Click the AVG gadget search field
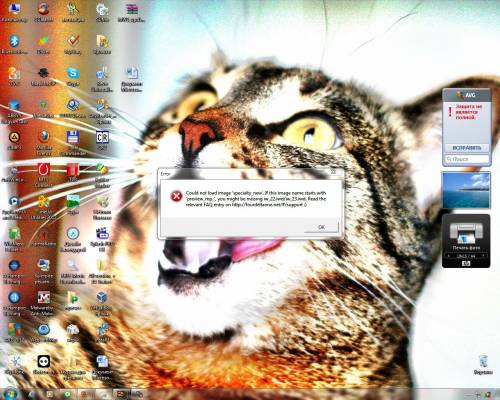500x400 pixels. (467, 159)
